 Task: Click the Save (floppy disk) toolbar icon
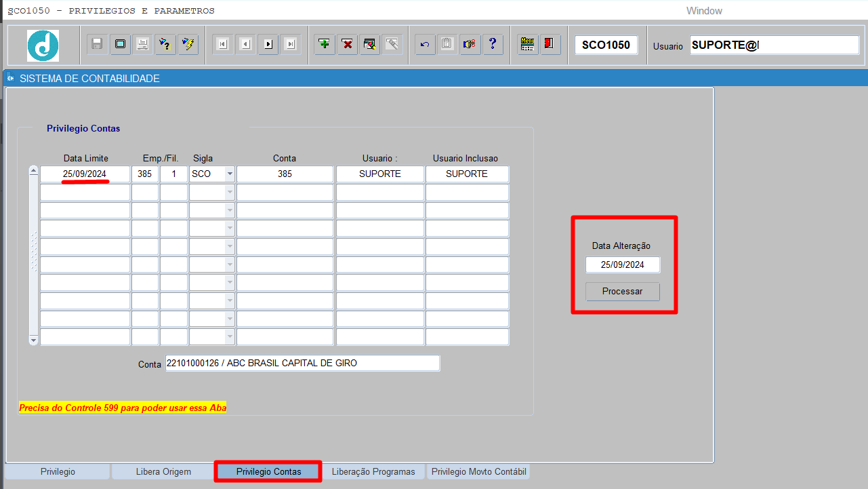(97, 44)
